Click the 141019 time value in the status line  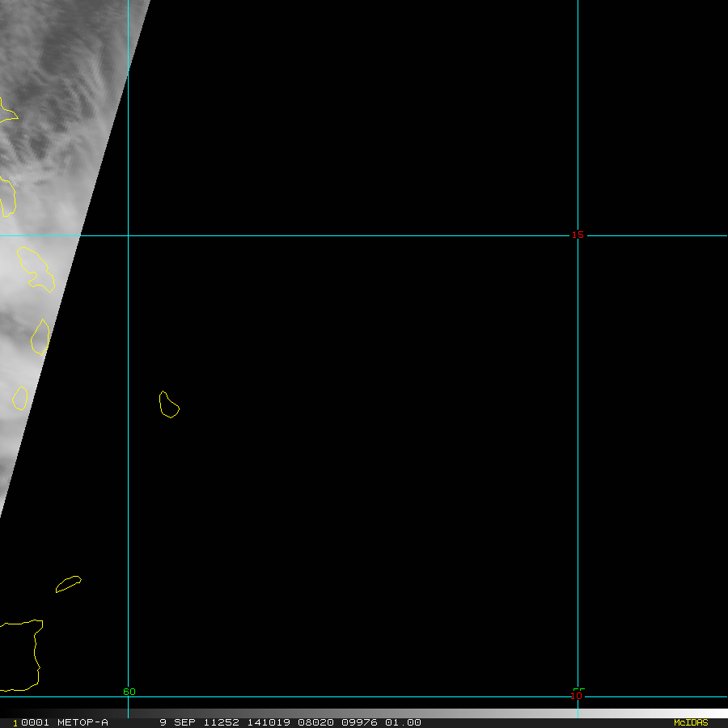coord(270,722)
